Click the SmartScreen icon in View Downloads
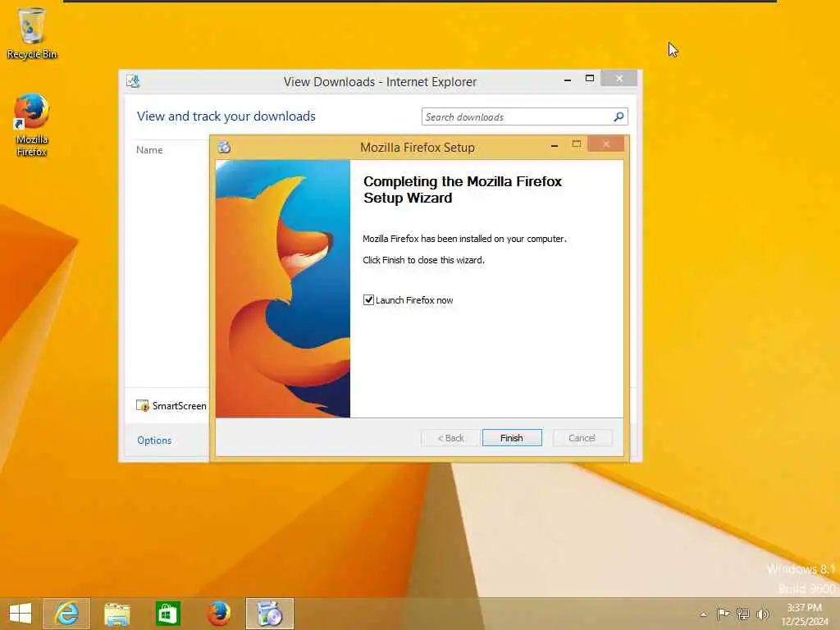This screenshot has height=630, width=840. 143,405
